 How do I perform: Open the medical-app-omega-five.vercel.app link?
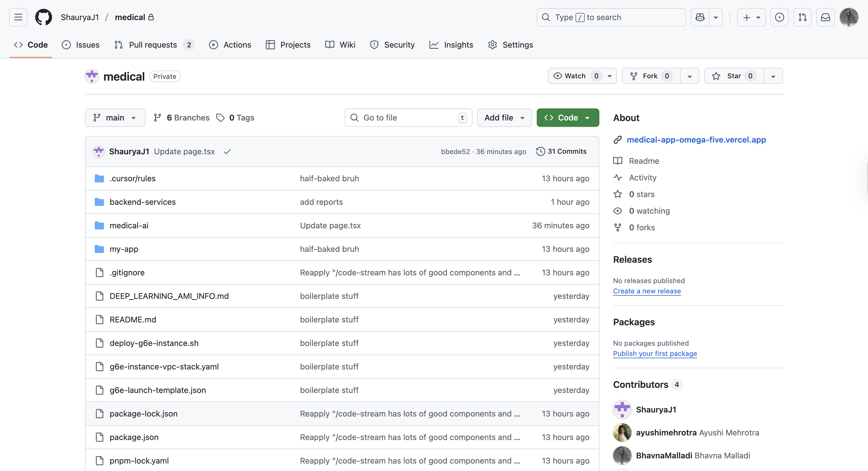click(x=696, y=140)
